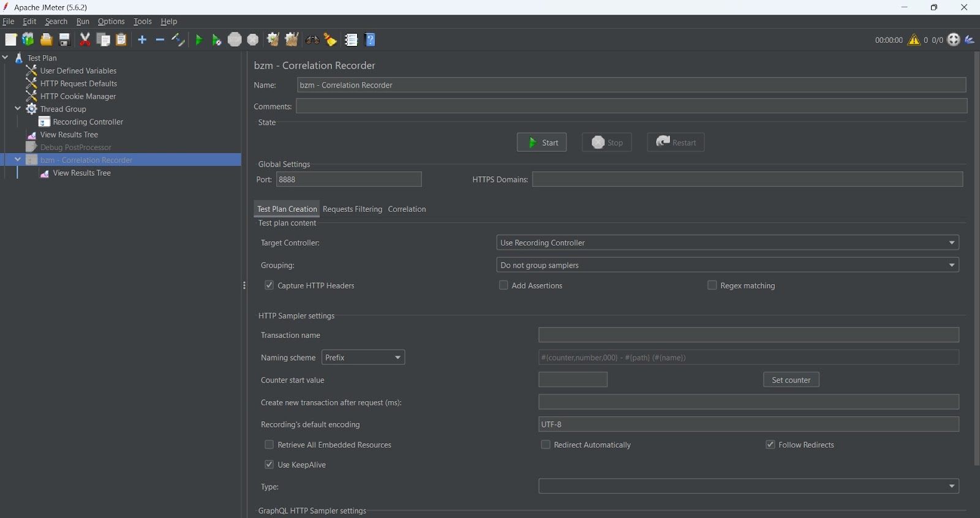Screen dimensions: 980x518
Task: Open Help via the question mark icon
Action: (x=370, y=40)
